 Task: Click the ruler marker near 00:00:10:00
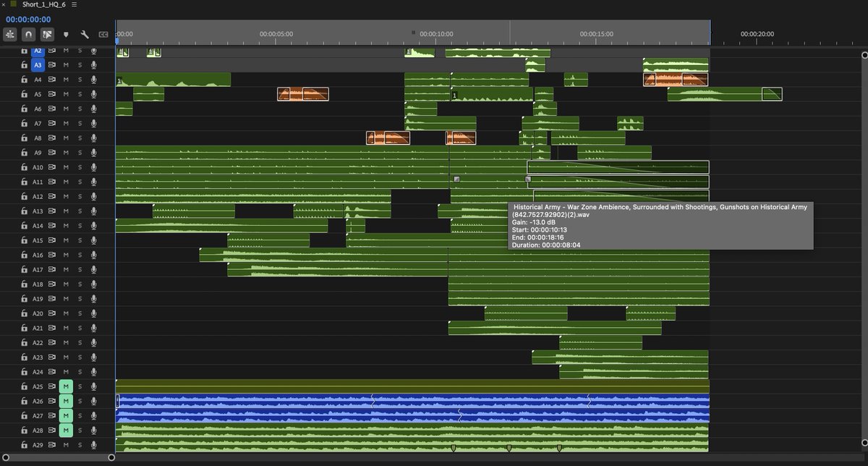coord(414,32)
